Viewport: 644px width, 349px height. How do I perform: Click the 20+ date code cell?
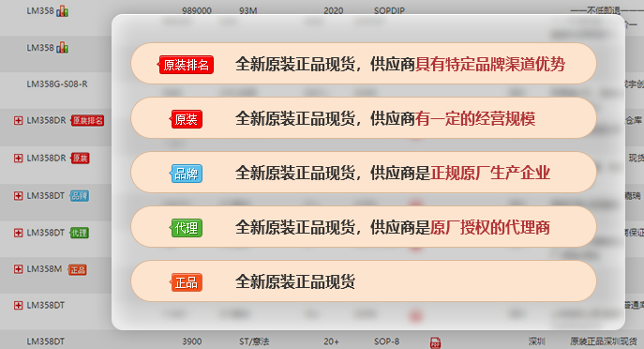tap(331, 341)
